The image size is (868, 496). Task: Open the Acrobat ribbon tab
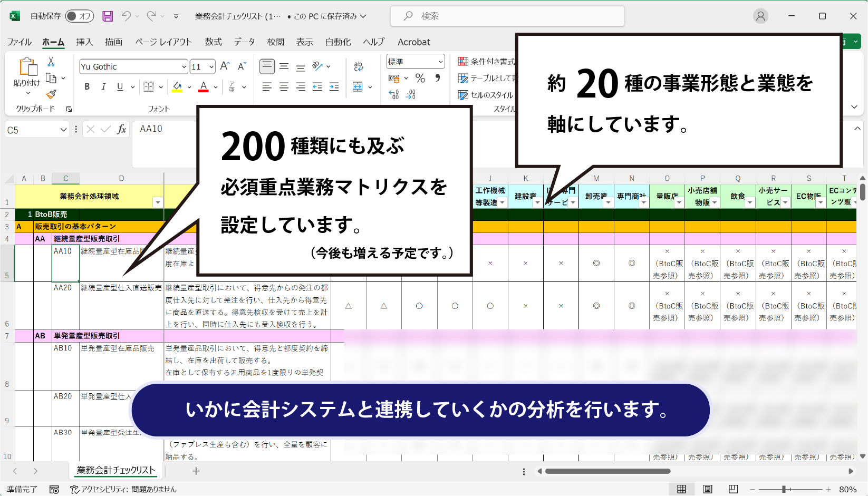(414, 42)
